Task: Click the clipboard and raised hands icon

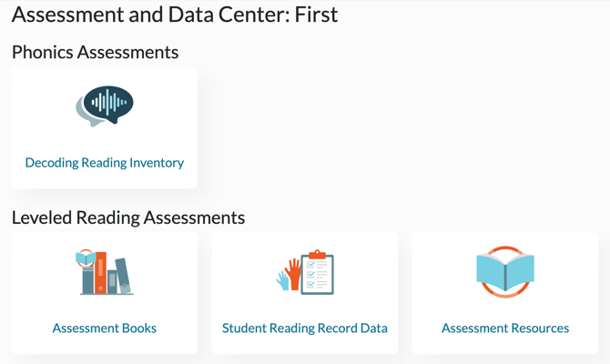Action: [305, 272]
